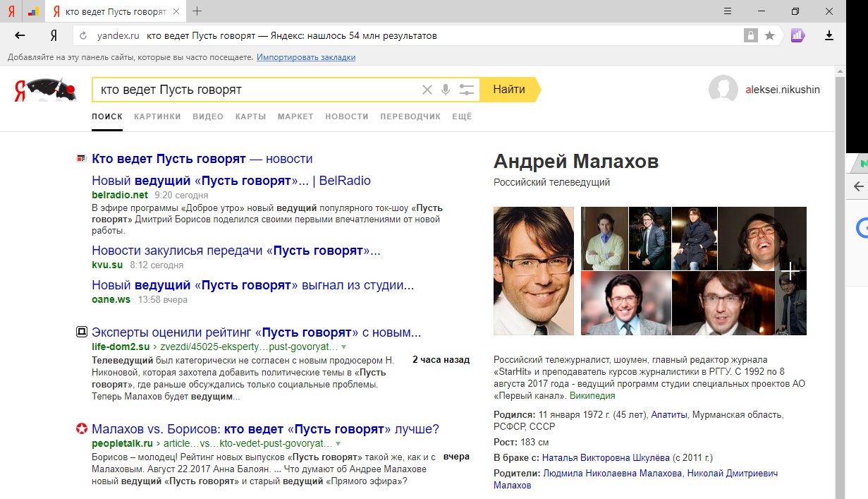Open the 'Кто ведет Пусть говорят — новости' heading
Screen dimensions: 868x499
click(202, 159)
